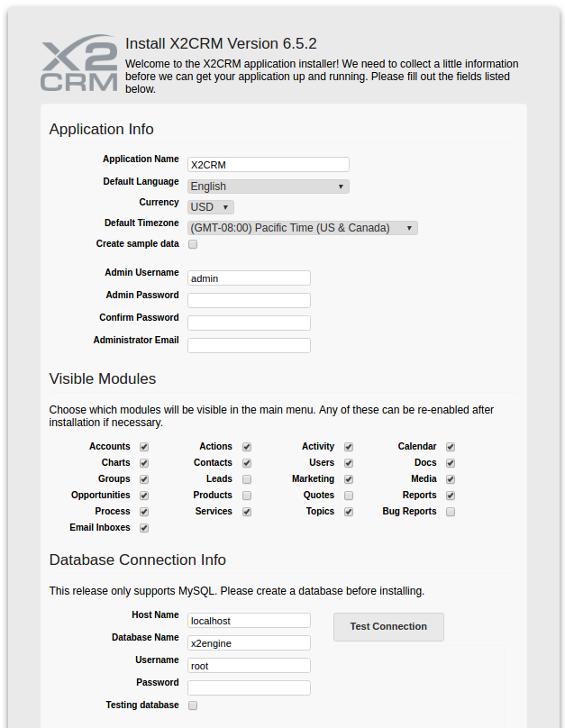Click the Opportunities module label
Image resolution: width=565 pixels, height=728 pixels.
click(101, 495)
